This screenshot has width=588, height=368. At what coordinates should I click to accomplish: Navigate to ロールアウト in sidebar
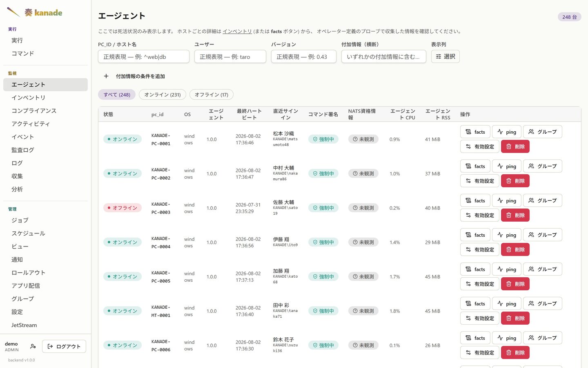tap(45, 273)
